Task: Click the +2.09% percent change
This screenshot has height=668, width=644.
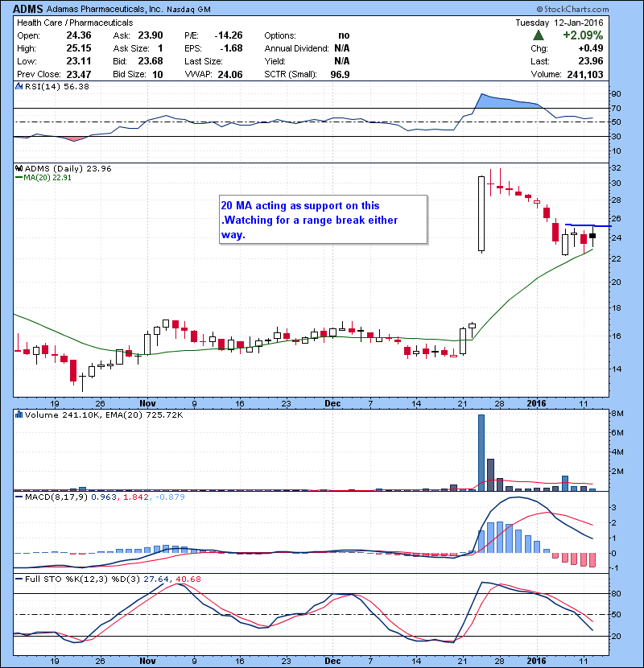Action: tap(583, 35)
